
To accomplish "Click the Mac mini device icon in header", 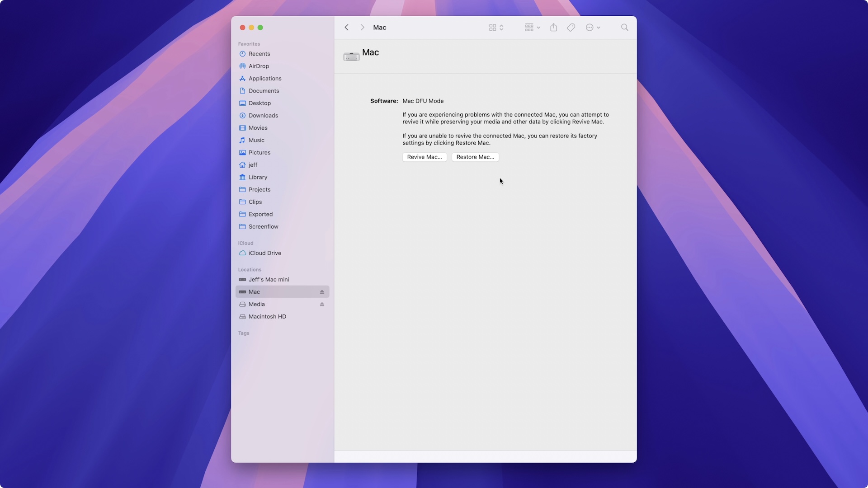I will [x=351, y=56].
